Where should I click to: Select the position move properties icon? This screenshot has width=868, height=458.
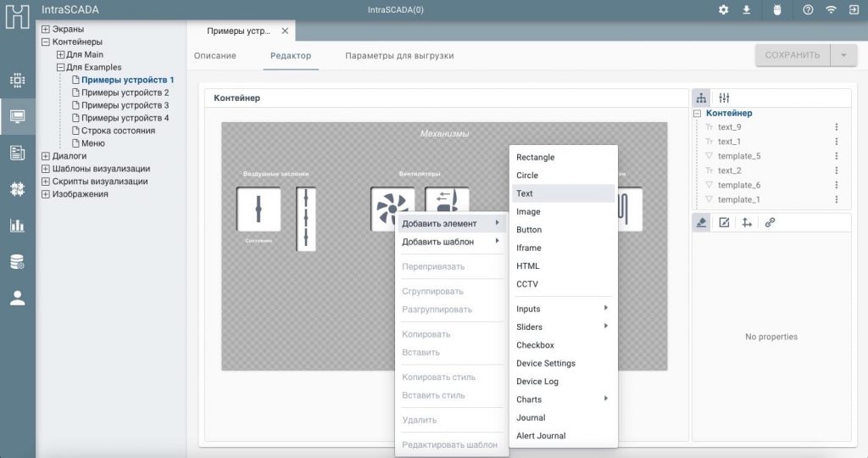pos(747,222)
